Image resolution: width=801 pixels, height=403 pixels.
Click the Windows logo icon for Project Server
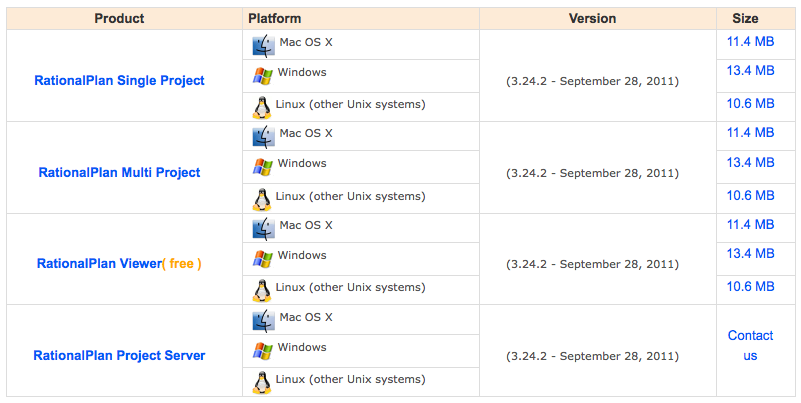tap(263, 351)
